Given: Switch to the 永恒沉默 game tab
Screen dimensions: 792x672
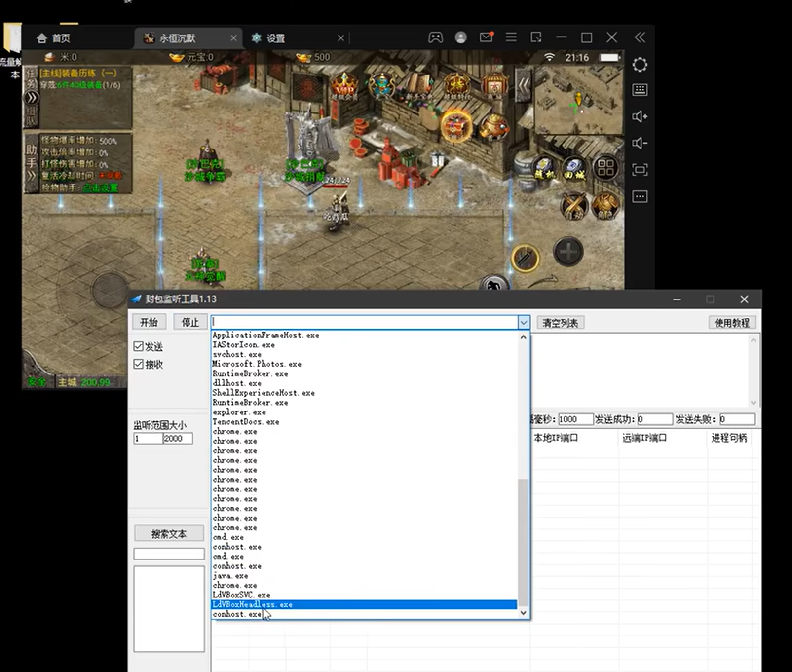Looking at the screenshot, I should pyautogui.click(x=189, y=38).
